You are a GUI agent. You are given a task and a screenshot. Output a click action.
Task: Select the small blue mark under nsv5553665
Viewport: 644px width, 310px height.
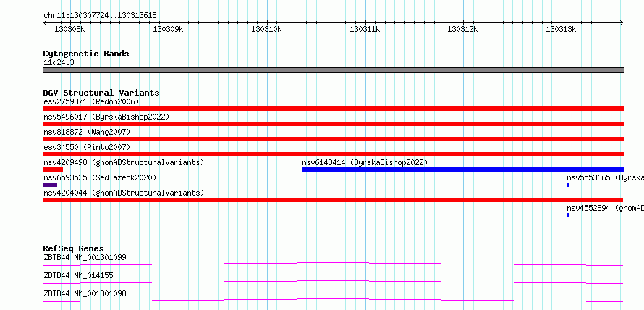point(568,185)
